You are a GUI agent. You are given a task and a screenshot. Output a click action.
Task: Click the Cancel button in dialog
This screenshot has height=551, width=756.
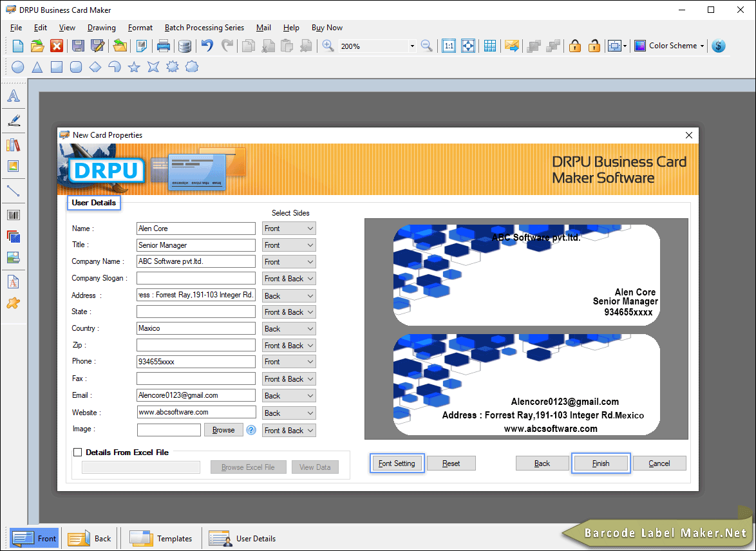click(659, 463)
